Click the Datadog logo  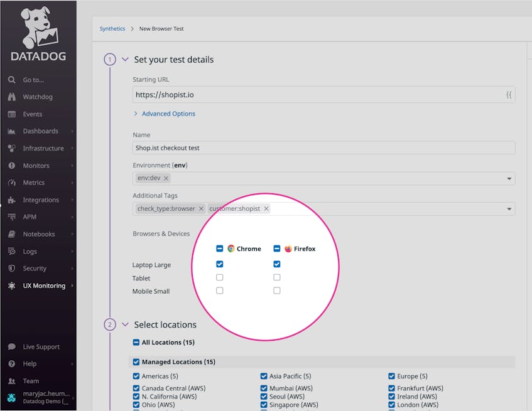[38, 34]
